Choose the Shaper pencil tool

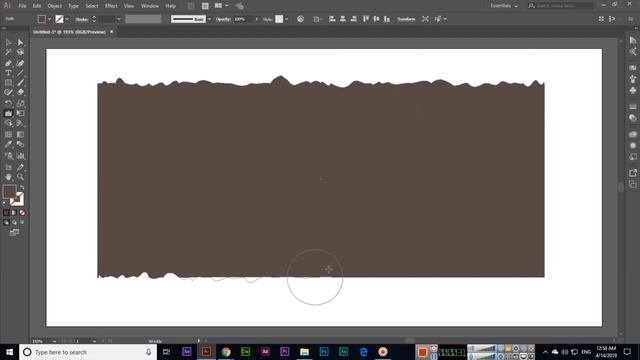pyautogui.click(x=8, y=93)
